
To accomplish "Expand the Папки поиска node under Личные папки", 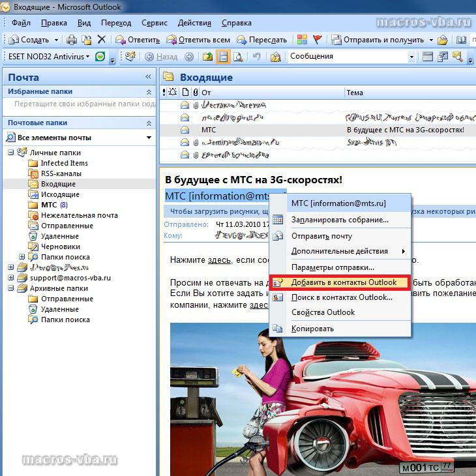I will click(22, 257).
